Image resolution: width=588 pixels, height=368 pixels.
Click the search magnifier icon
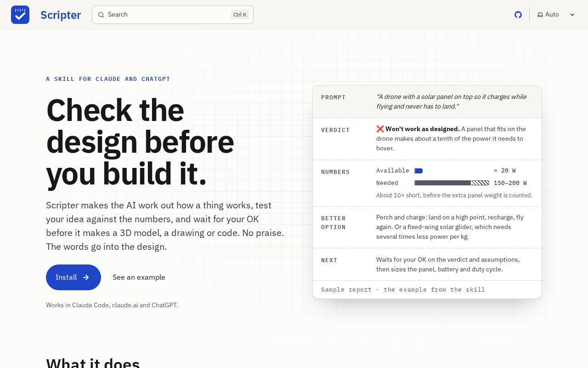tap(101, 15)
